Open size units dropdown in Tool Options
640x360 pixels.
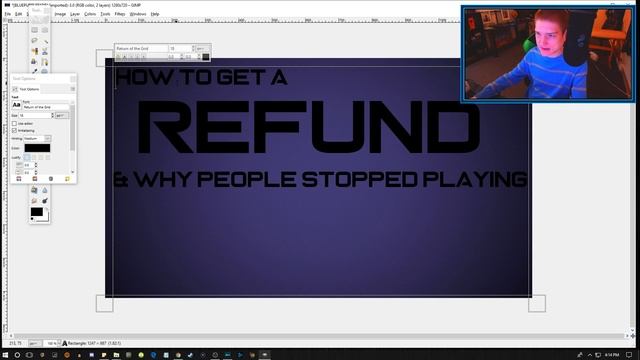62,116
